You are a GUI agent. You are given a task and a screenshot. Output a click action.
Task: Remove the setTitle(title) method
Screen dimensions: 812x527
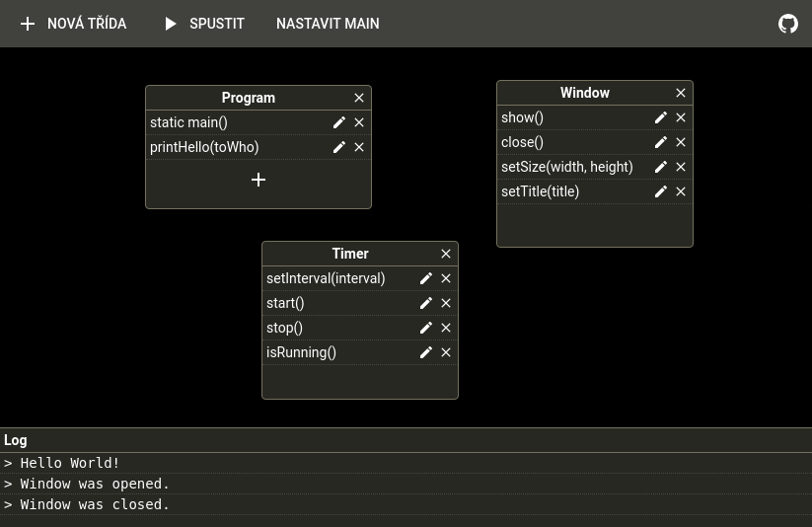coord(681,191)
